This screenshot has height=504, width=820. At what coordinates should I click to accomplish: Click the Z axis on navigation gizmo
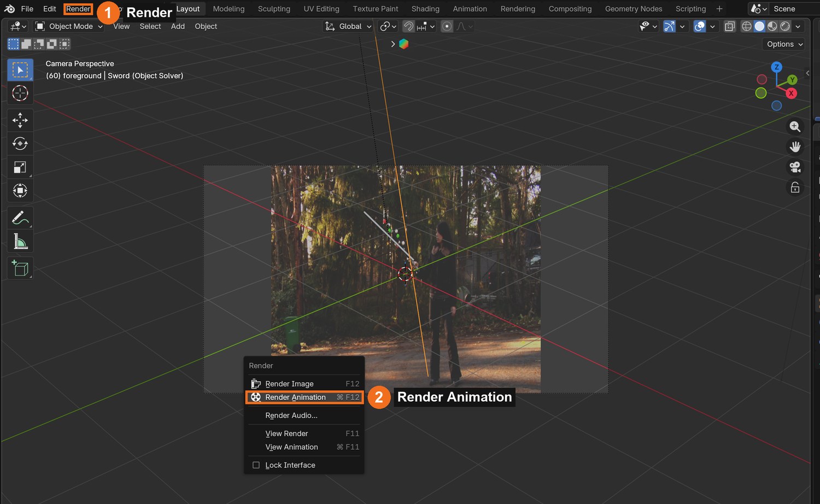coord(776,67)
